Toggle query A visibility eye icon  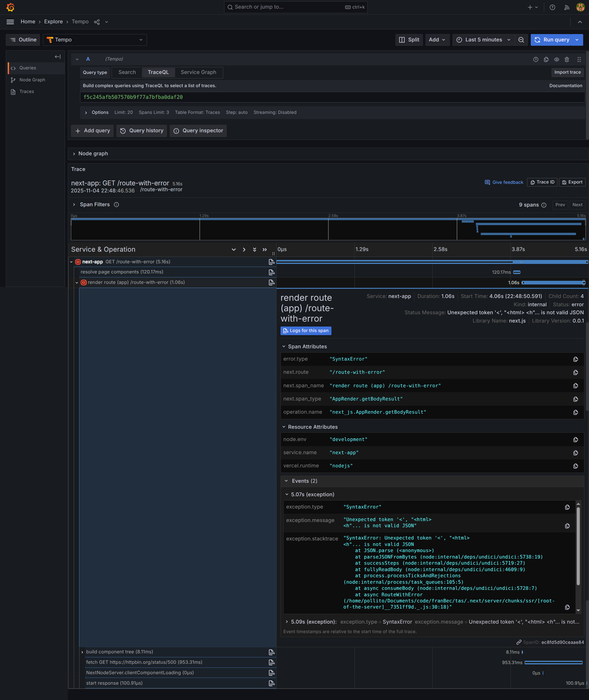[x=556, y=60]
